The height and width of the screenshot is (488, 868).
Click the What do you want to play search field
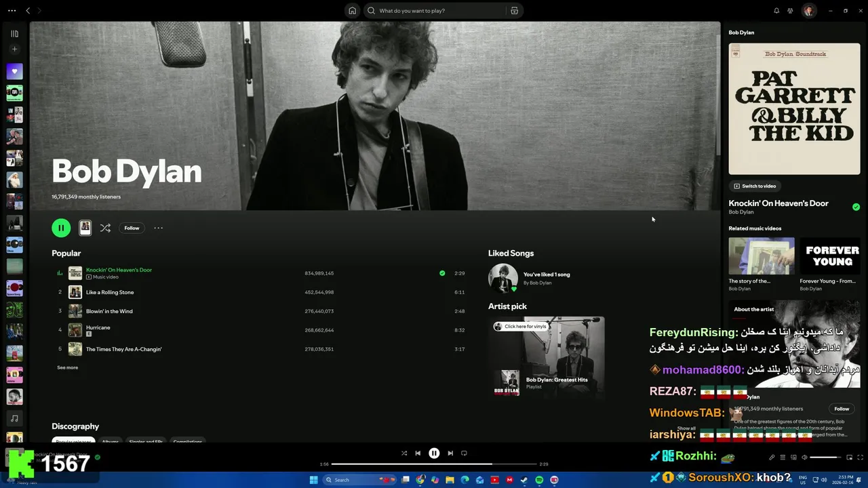pyautogui.click(x=434, y=11)
